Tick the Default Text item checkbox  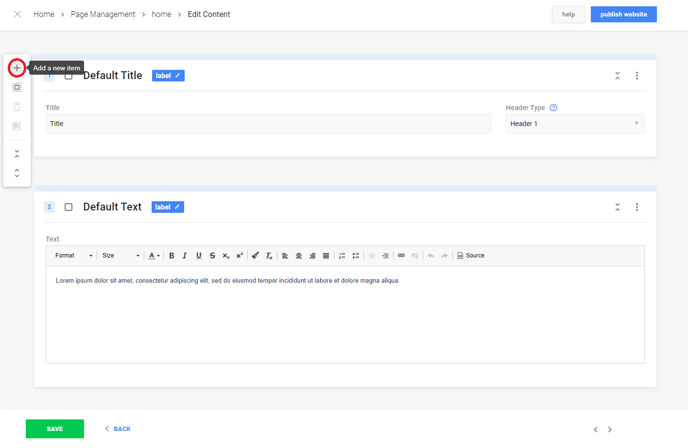[x=68, y=207]
